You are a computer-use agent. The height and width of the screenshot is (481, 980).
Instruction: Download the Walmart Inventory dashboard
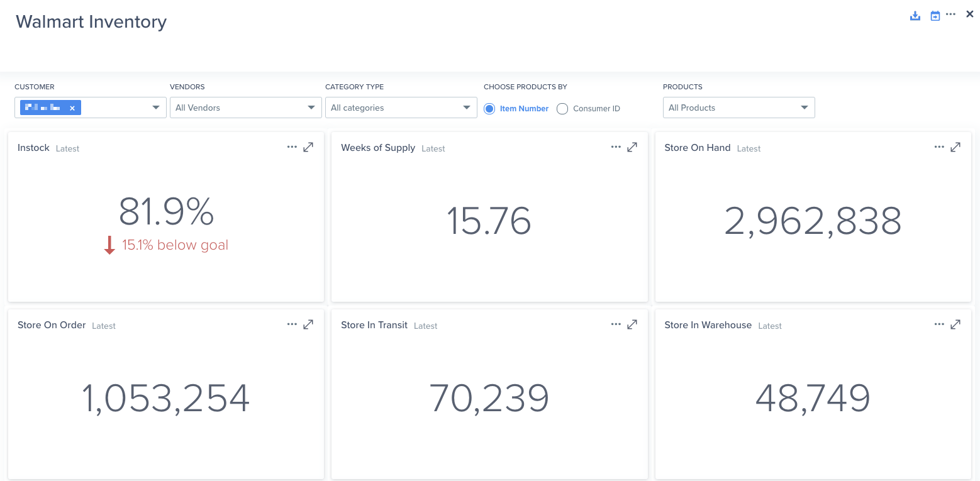[915, 16]
